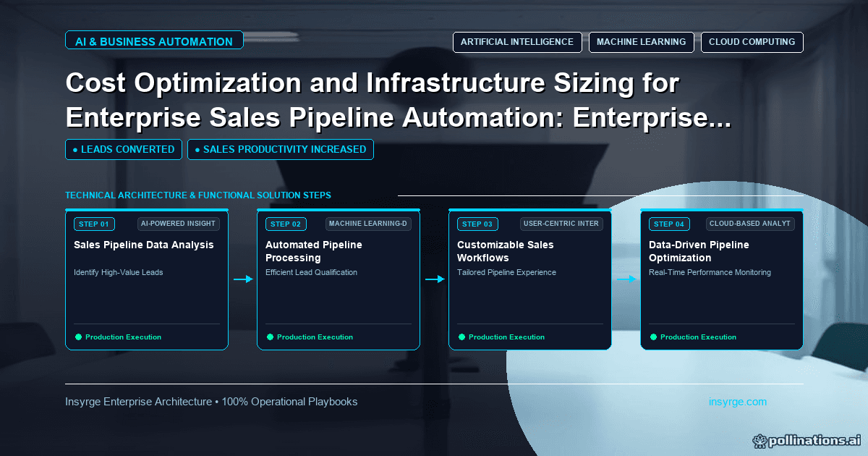The image size is (868, 456).
Task: Click green status dot on Step 03 card
Action: pyautogui.click(x=461, y=337)
